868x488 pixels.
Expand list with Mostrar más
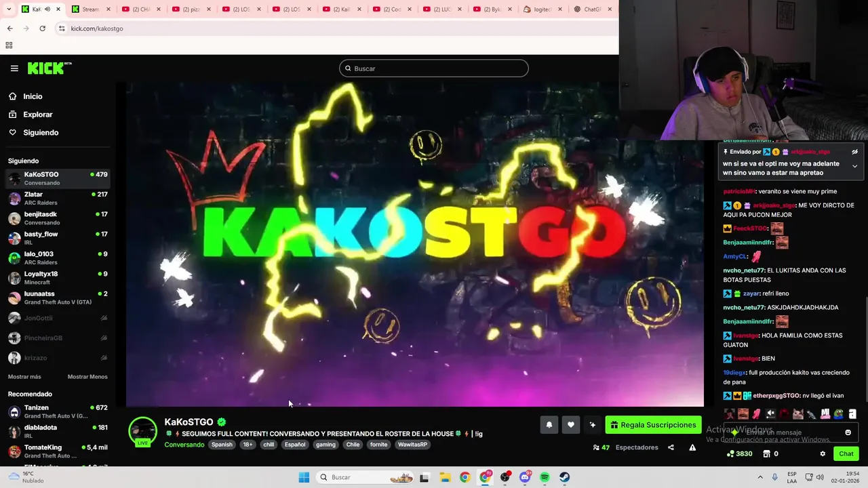24,377
